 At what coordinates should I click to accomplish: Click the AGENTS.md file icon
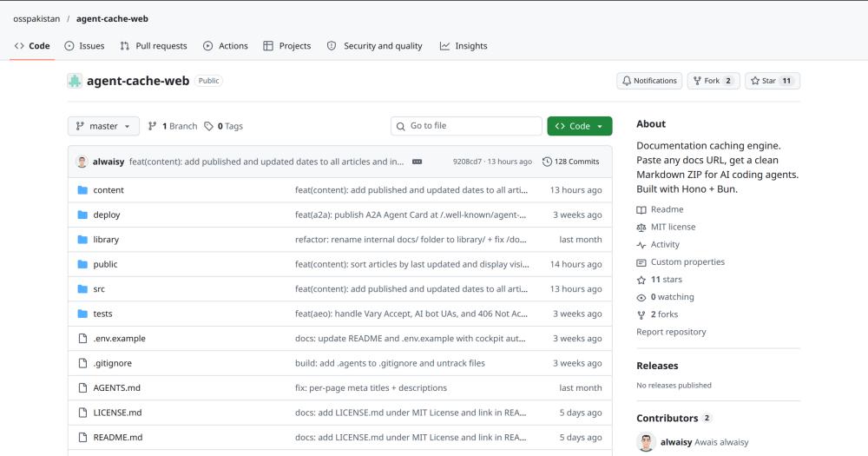click(x=82, y=388)
